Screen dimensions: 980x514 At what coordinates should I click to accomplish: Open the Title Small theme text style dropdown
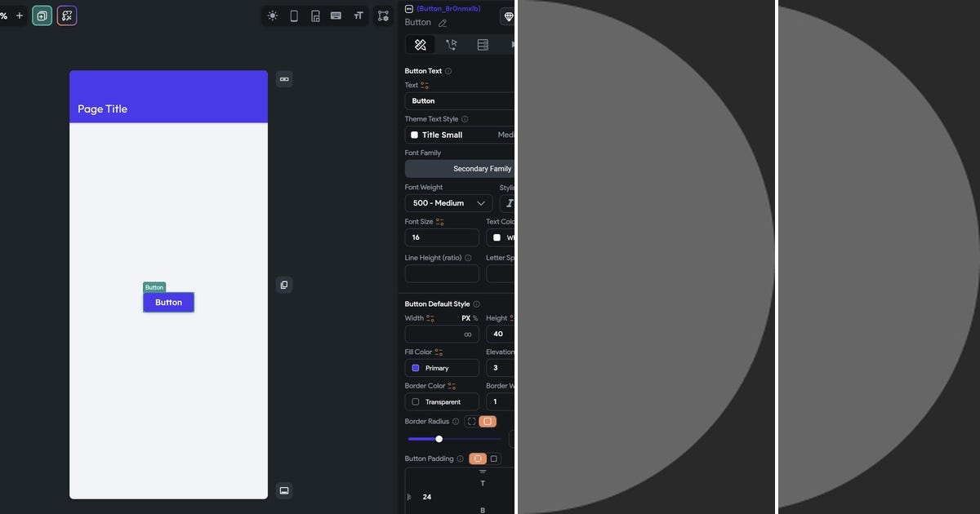(460, 135)
